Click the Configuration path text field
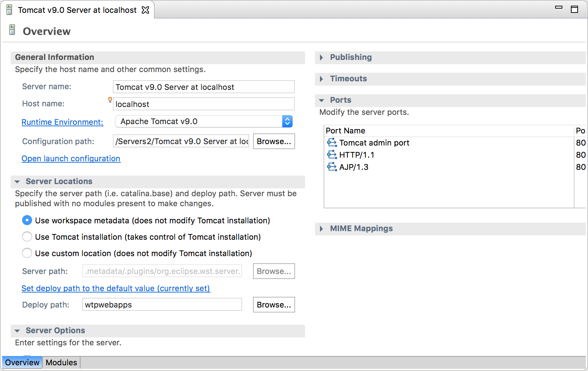588x371 pixels. [x=181, y=141]
